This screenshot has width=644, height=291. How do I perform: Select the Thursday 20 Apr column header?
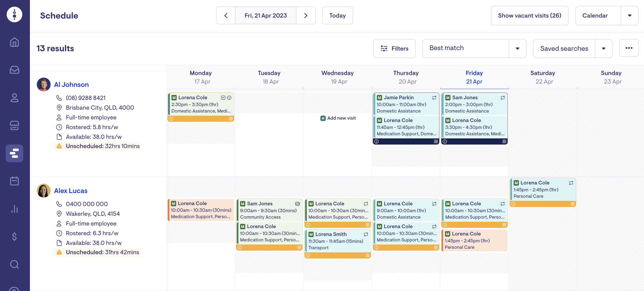click(x=406, y=77)
